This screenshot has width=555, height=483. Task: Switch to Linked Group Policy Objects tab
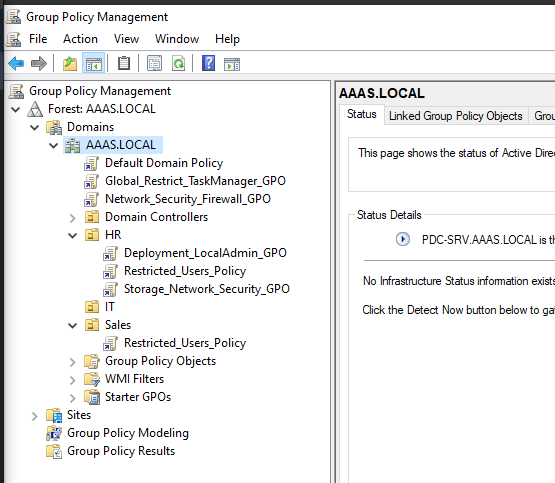(x=456, y=116)
